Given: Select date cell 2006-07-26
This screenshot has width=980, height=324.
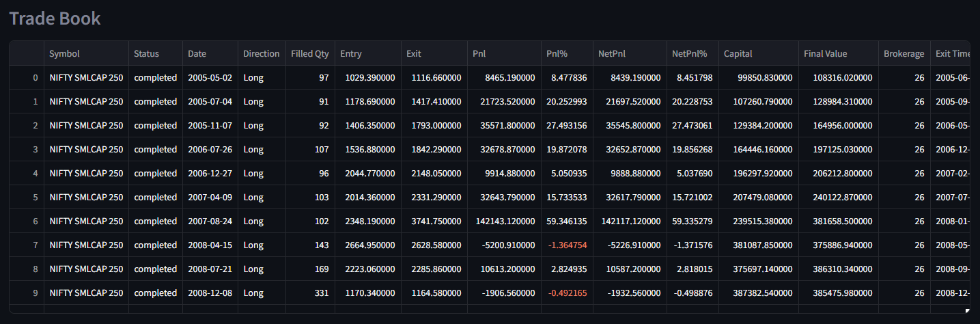Looking at the screenshot, I should coord(210,150).
